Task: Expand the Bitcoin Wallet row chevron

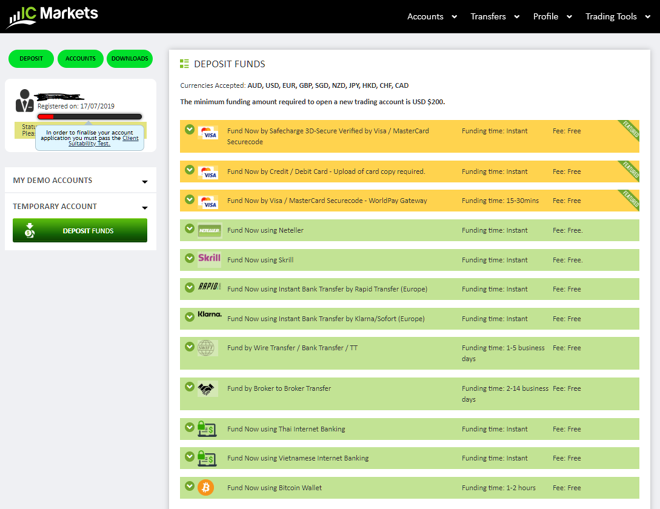Action: point(189,486)
